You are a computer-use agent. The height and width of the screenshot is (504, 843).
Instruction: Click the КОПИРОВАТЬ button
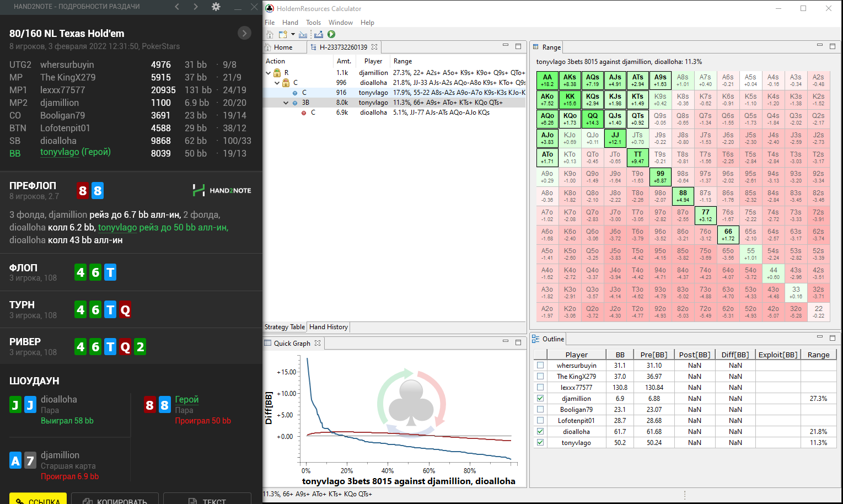pyautogui.click(x=115, y=499)
